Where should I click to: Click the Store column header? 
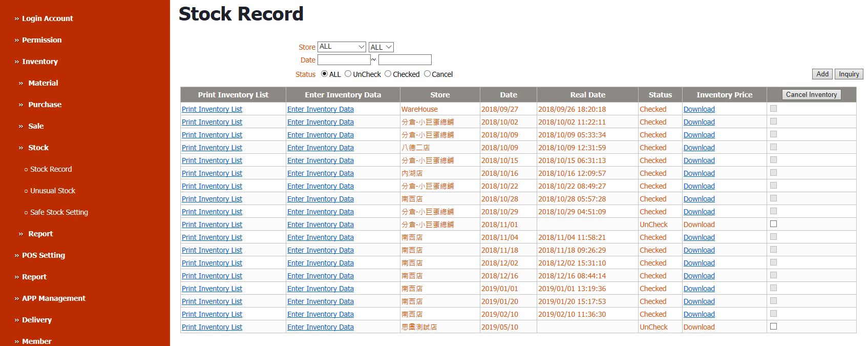[440, 95]
